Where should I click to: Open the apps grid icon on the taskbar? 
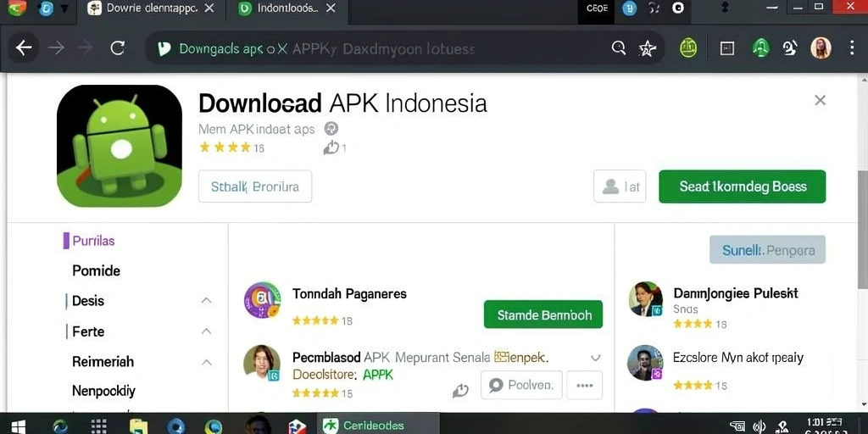tap(98, 426)
